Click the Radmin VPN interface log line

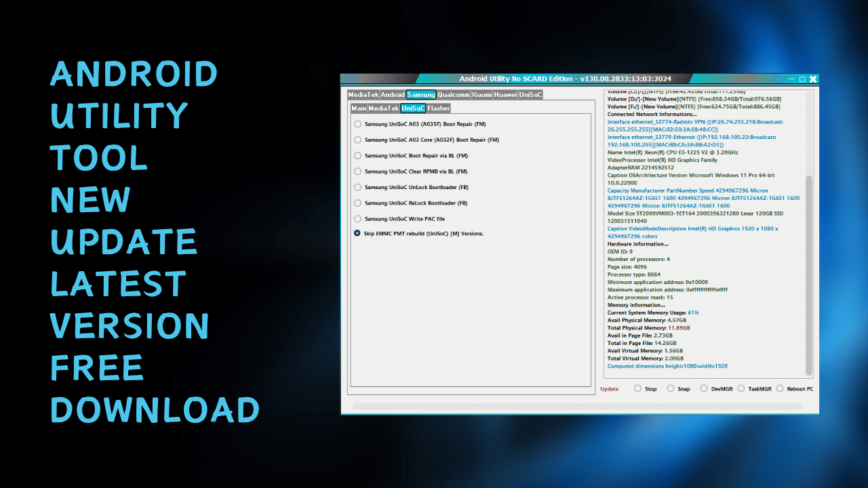tap(695, 125)
